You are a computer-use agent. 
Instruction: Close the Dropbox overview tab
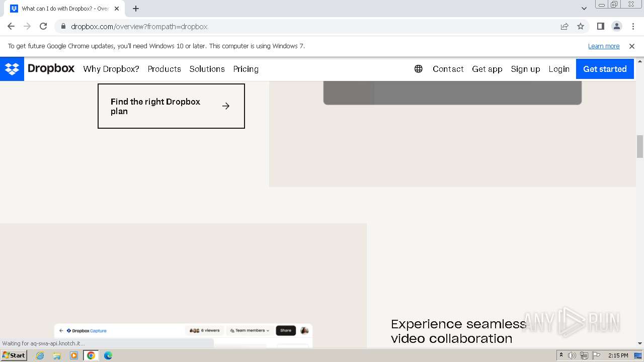tap(117, 9)
